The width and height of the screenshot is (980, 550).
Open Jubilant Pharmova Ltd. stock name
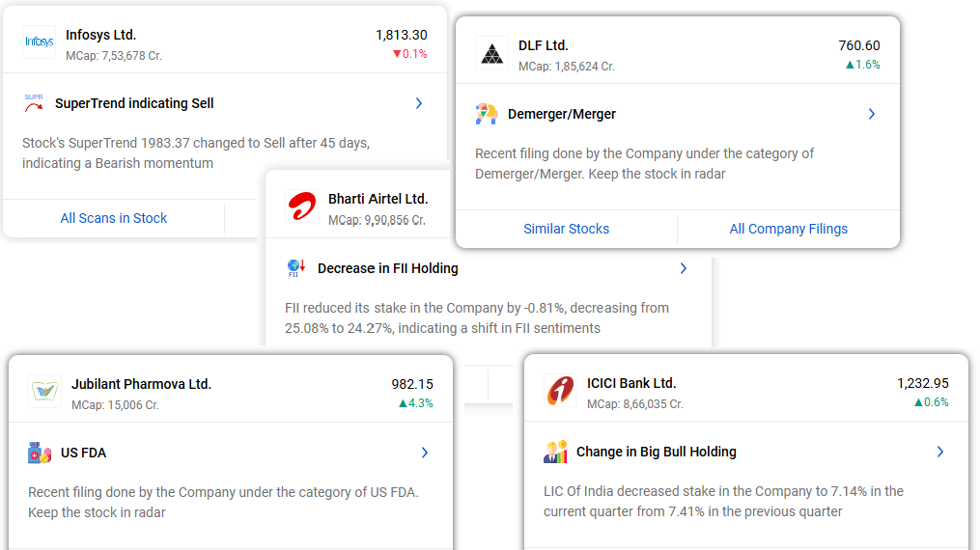click(141, 384)
